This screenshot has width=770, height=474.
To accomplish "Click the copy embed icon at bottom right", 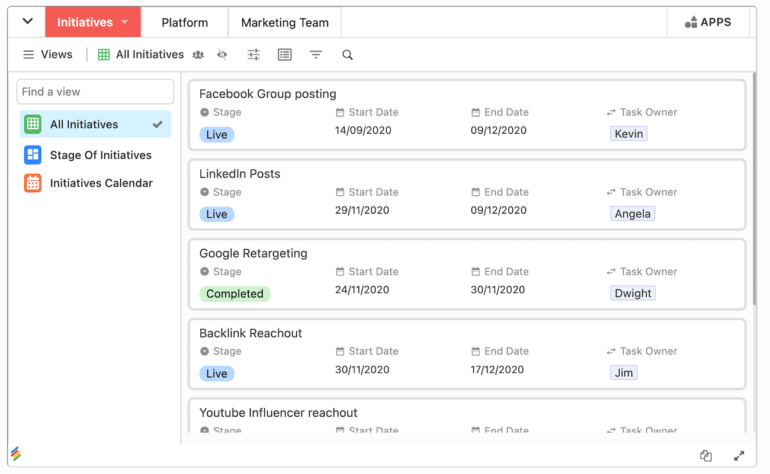I will (x=706, y=456).
